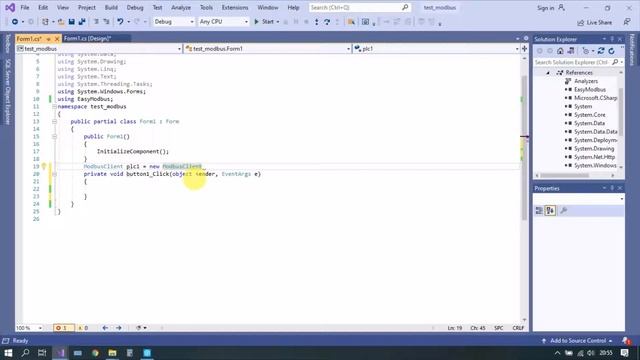The width and height of the screenshot is (640, 360).
Task: Collapse the References tree node
Action: 548,73
